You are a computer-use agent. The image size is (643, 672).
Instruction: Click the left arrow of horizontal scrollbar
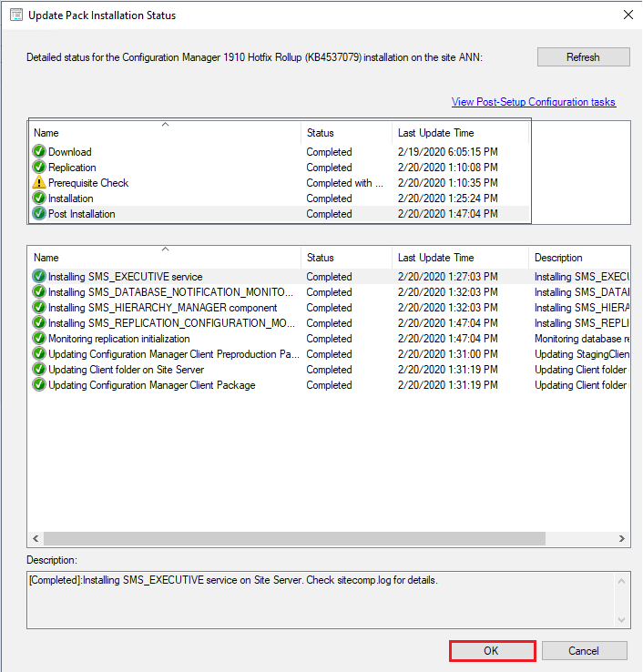pyautogui.click(x=36, y=538)
